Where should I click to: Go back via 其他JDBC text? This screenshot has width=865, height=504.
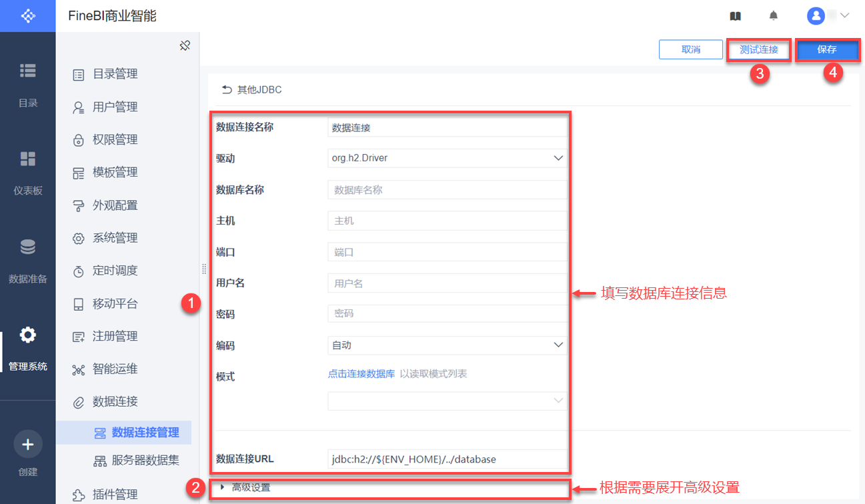click(259, 89)
